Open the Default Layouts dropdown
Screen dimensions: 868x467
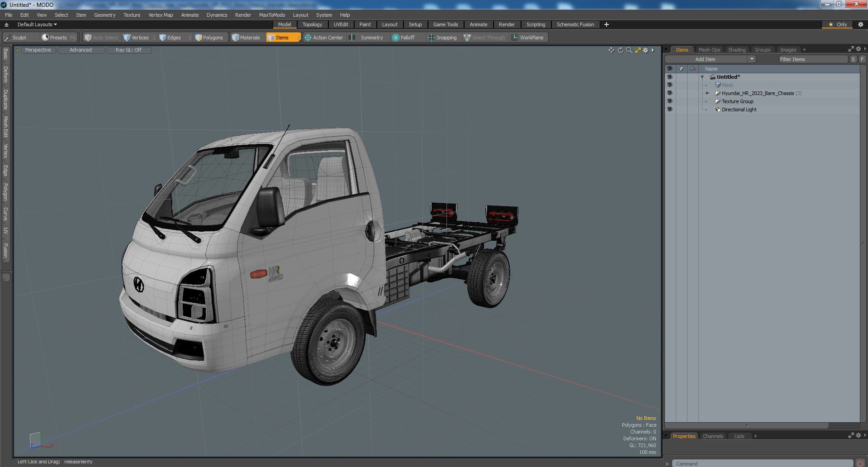[37, 24]
